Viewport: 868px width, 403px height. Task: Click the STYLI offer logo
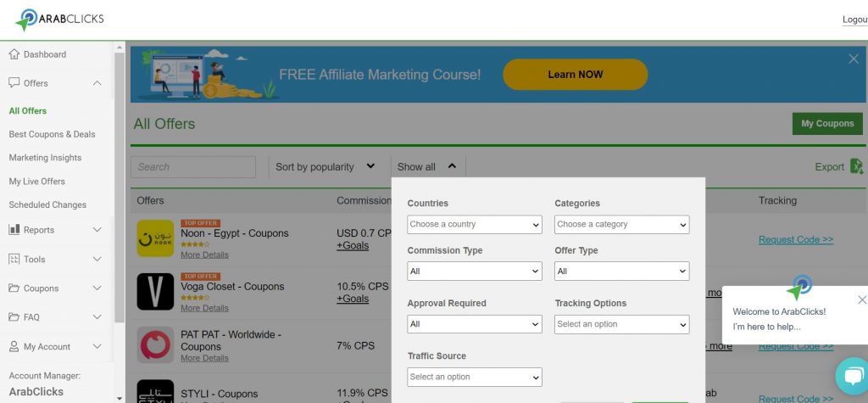(155, 391)
